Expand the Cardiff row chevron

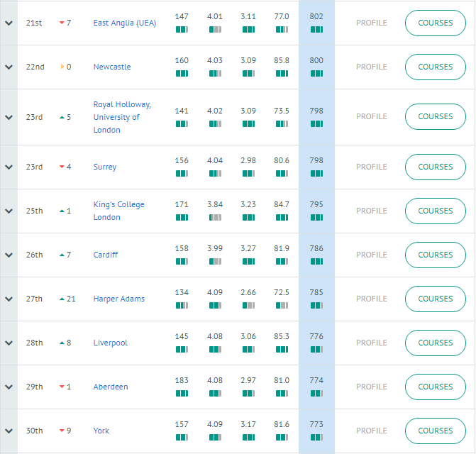click(x=9, y=255)
